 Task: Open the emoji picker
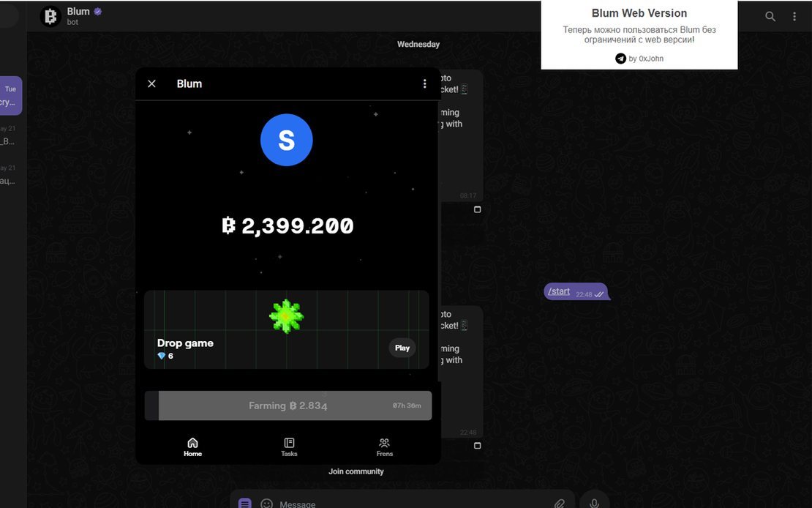point(267,504)
